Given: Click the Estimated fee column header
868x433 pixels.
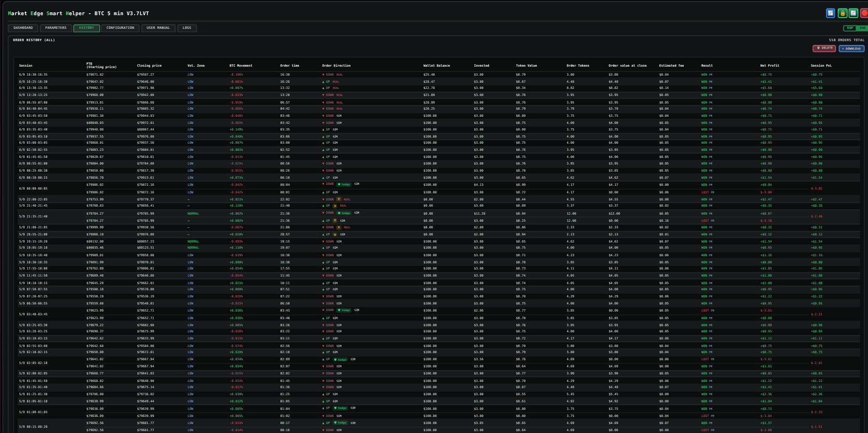Looking at the screenshot, I should 671,66.
